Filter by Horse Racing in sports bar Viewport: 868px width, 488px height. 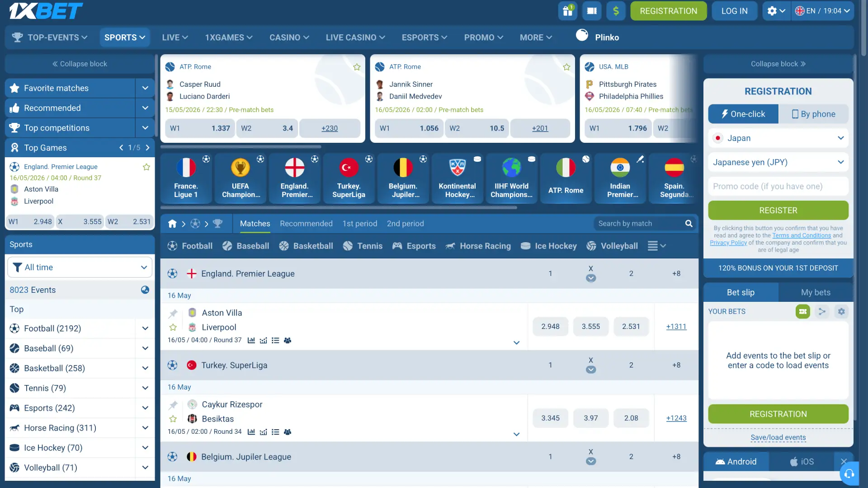pyautogui.click(x=478, y=246)
